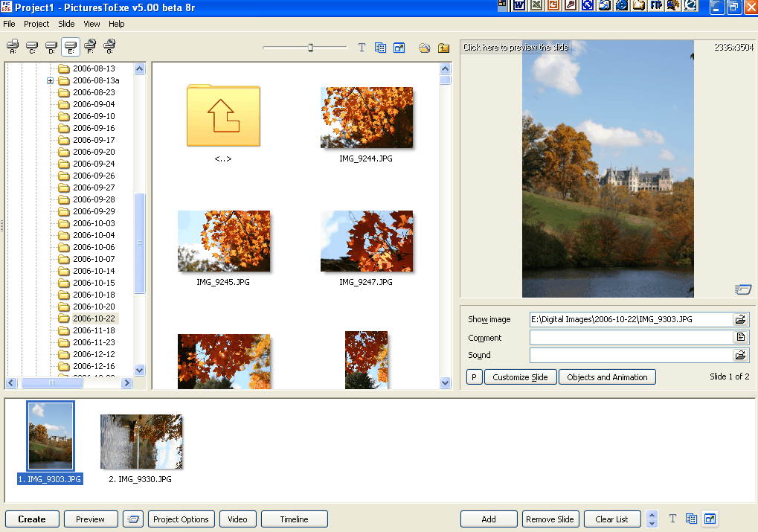Go up one folder level via toolbar icon
The width and height of the screenshot is (758, 532).
tap(443, 48)
